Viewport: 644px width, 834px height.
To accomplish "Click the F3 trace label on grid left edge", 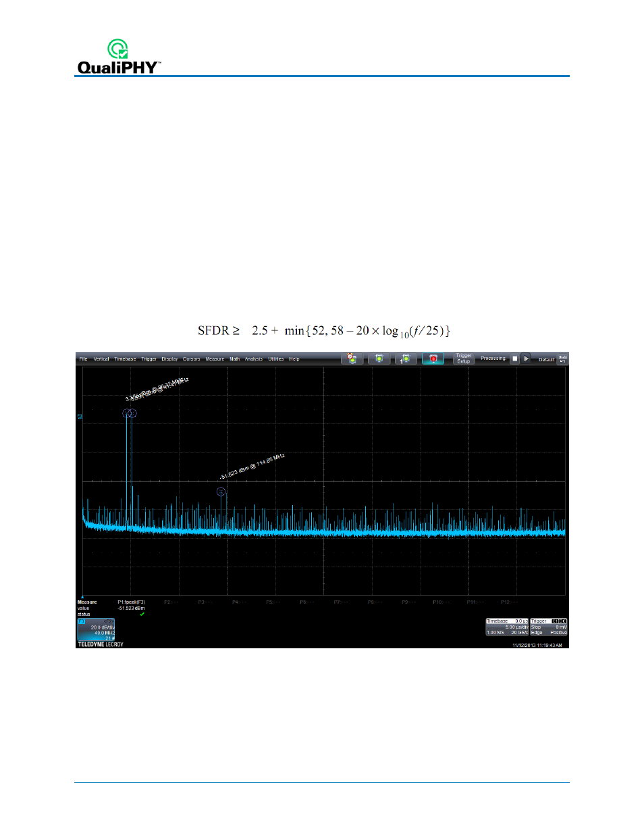I will pos(80,416).
